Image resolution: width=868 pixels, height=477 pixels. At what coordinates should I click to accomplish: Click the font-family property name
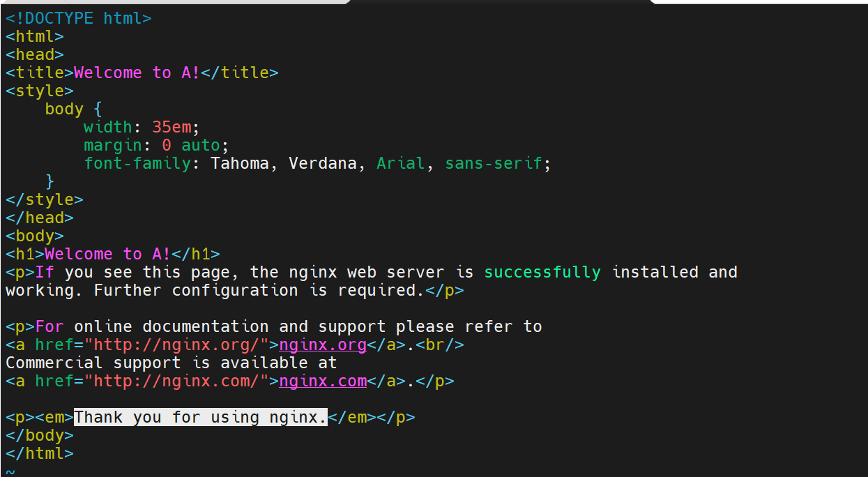pos(137,163)
